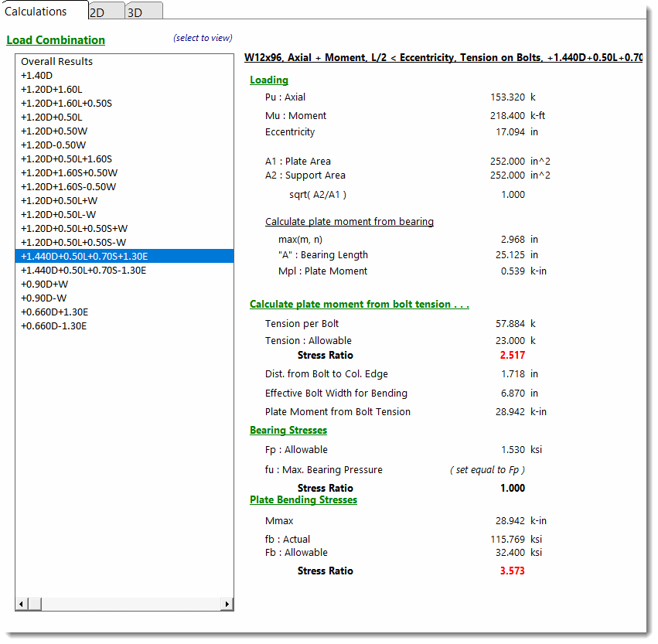
Task: Select the Calculations tab
Action: pyautogui.click(x=36, y=12)
